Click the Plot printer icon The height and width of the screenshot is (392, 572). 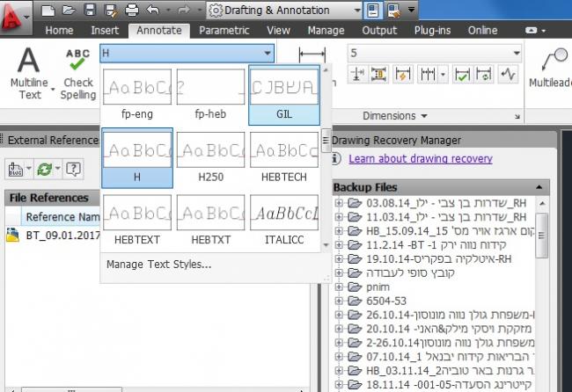click(x=132, y=11)
